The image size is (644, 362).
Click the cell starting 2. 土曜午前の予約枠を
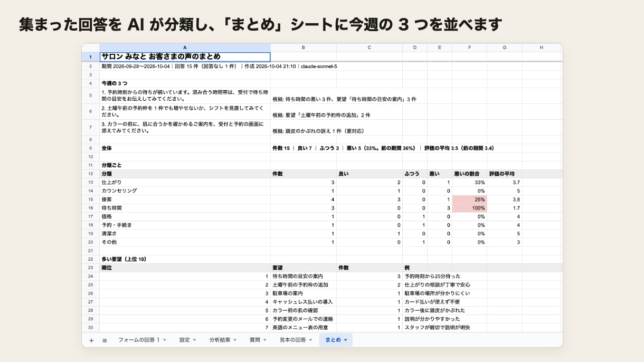[x=185, y=111]
